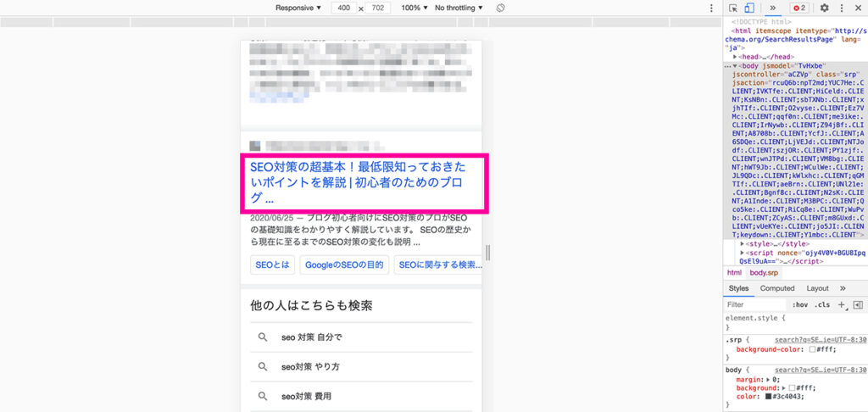Click 他の人はこちらも検索 heading

pos(310,306)
